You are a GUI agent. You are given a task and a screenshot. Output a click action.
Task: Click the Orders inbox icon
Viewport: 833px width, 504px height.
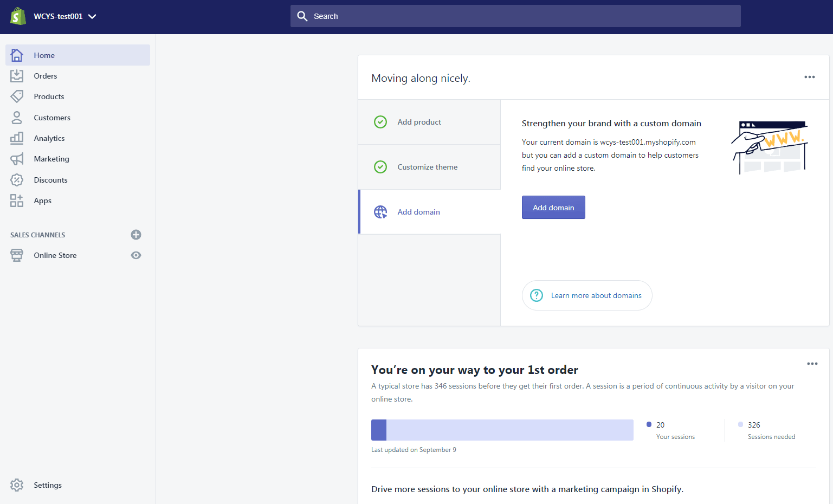[x=17, y=76]
